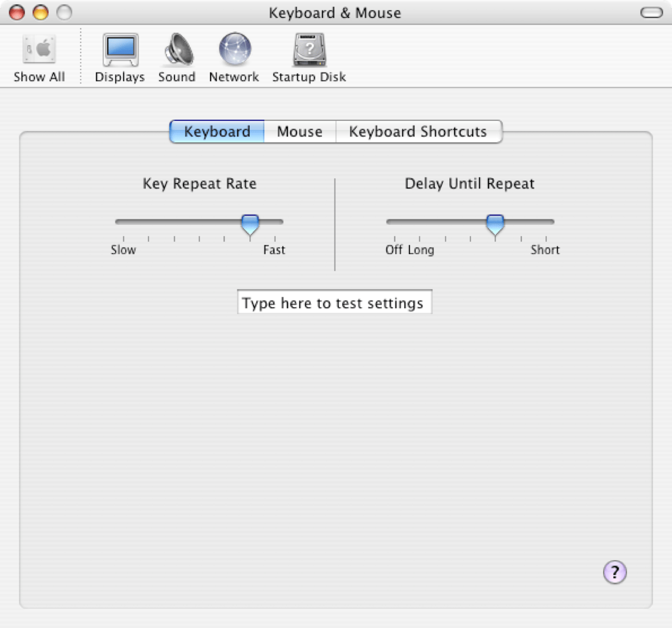This screenshot has height=628, width=672.
Task: Click the purple help question mark button
Action: [615, 572]
